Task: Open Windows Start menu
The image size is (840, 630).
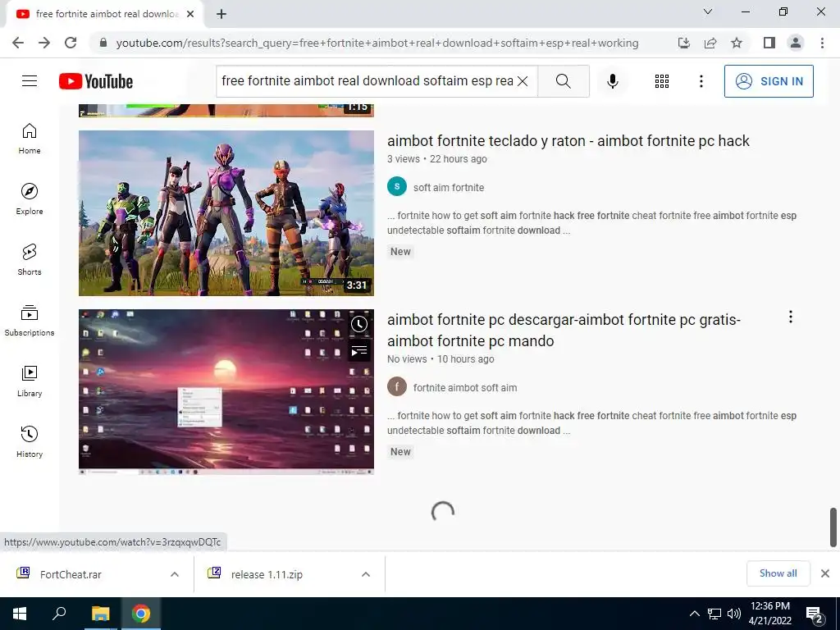Action: point(20,614)
